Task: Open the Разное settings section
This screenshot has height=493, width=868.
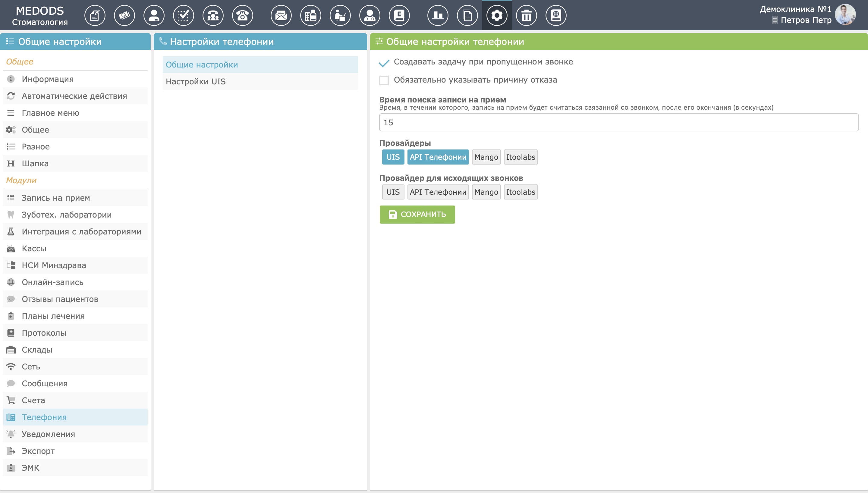Action: pyautogui.click(x=75, y=147)
